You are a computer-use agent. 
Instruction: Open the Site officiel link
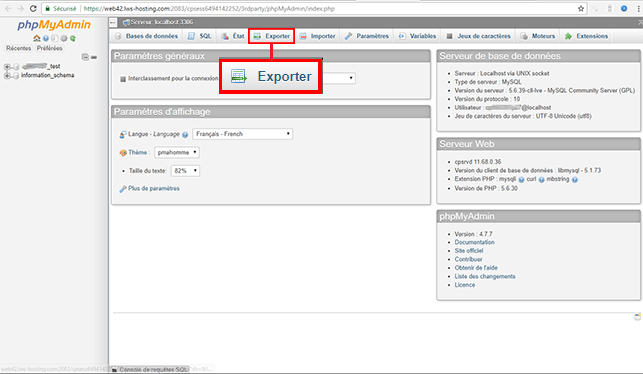[469, 251]
